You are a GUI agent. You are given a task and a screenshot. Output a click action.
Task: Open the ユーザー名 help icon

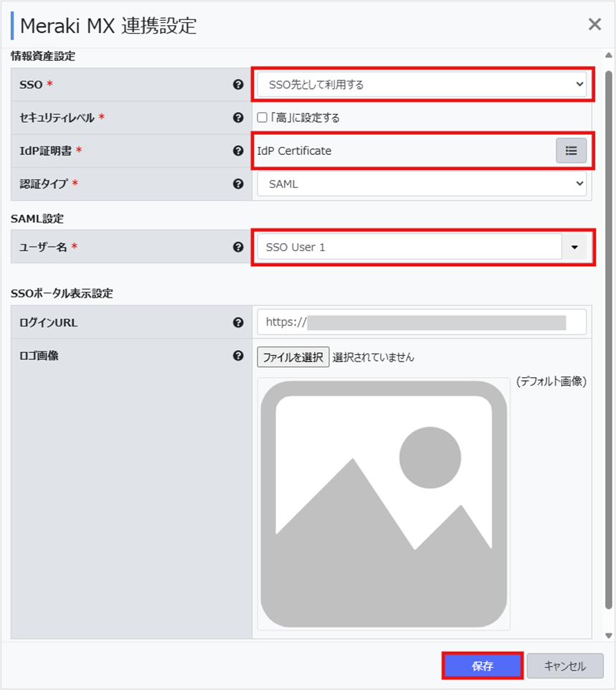(x=239, y=246)
